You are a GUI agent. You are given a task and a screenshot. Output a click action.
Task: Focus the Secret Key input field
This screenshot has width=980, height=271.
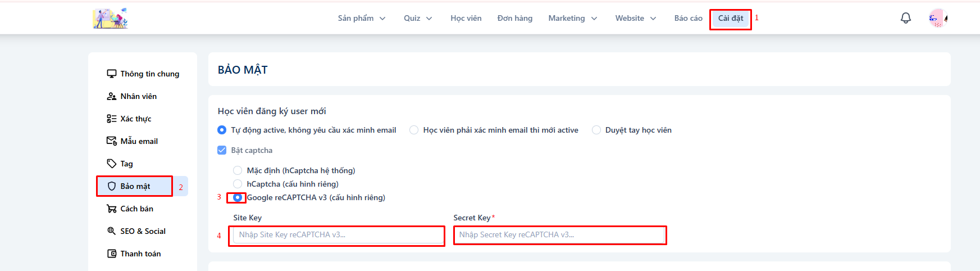tap(559, 235)
